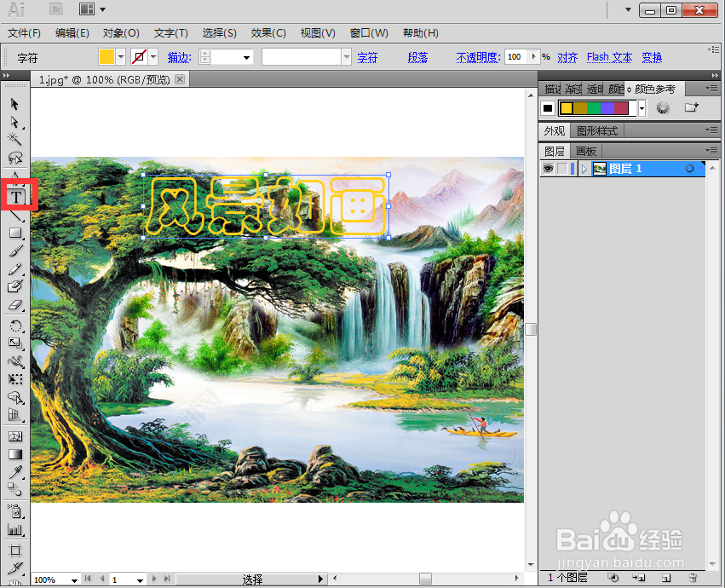
Task: Select the Shape Builder tool
Action: click(x=15, y=397)
